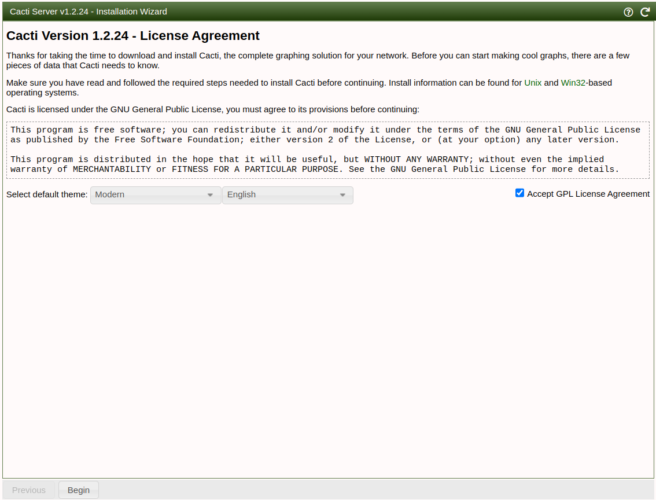Click the 'Cacti Version 1.2.24 - License Agreement' heading
656x500 pixels.
tap(133, 36)
